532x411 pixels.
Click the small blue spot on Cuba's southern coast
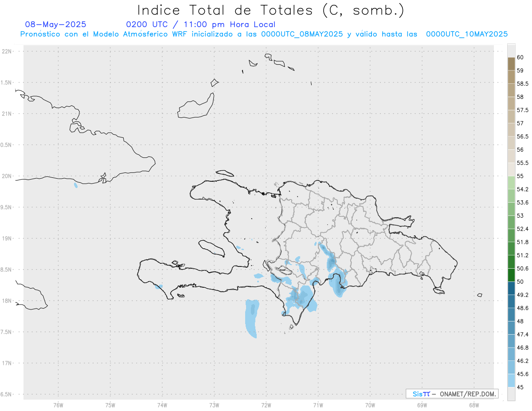pyautogui.click(x=76, y=185)
